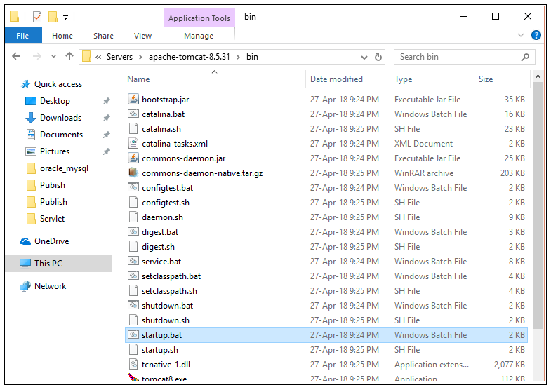Click the New folder icon in title bar

click(x=53, y=17)
